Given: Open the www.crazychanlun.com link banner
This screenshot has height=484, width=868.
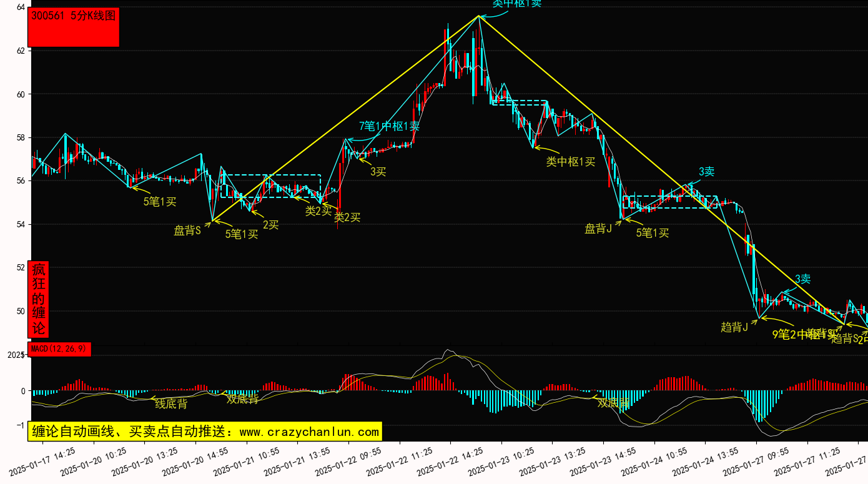Looking at the screenshot, I should coord(205,432).
